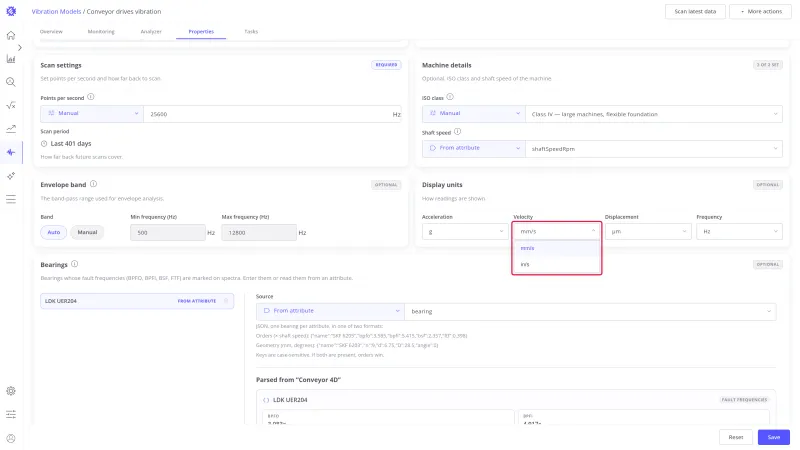Open More actions menu
The width and height of the screenshot is (800, 450).
(x=760, y=11)
